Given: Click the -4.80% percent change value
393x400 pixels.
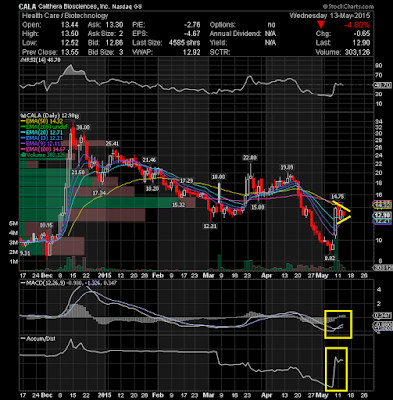Looking at the screenshot, I should pyautogui.click(x=357, y=25).
